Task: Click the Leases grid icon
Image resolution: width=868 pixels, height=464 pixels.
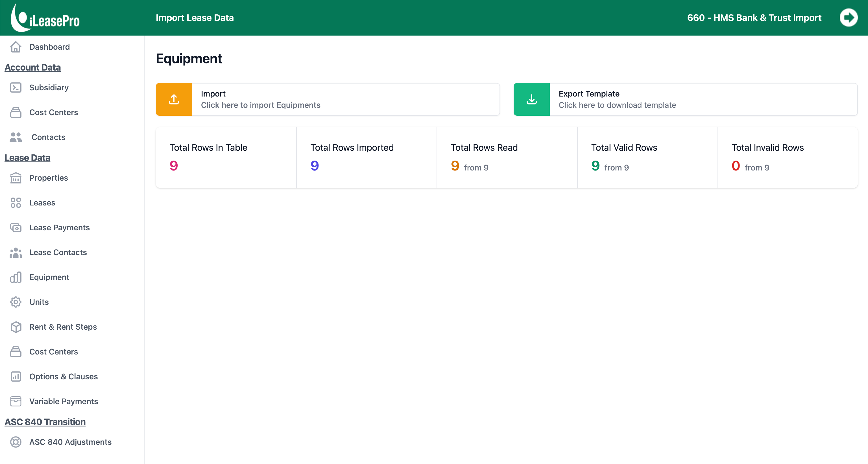Action: (16, 203)
